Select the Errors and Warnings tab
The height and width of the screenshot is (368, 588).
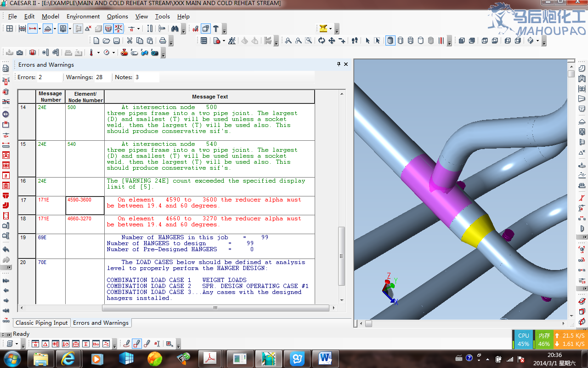tap(101, 323)
